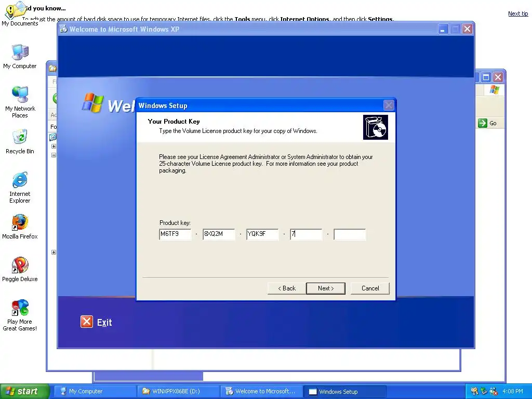
Task: Click the Back button in Windows Setup
Action: (287, 288)
